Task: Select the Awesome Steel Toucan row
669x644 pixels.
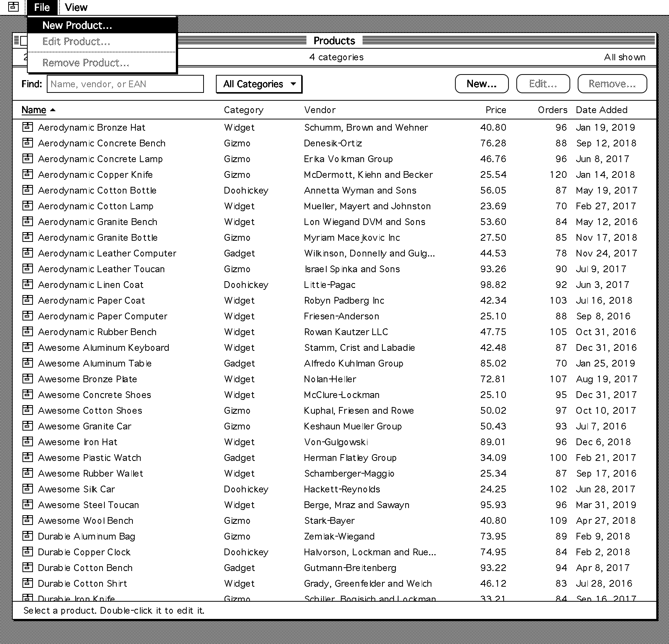Action: tap(334, 505)
